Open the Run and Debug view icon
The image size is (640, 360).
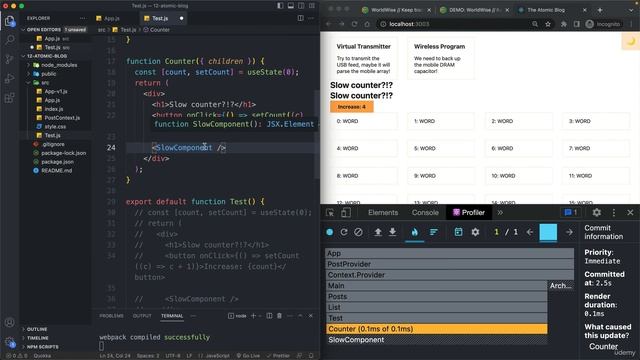[x=9, y=78]
